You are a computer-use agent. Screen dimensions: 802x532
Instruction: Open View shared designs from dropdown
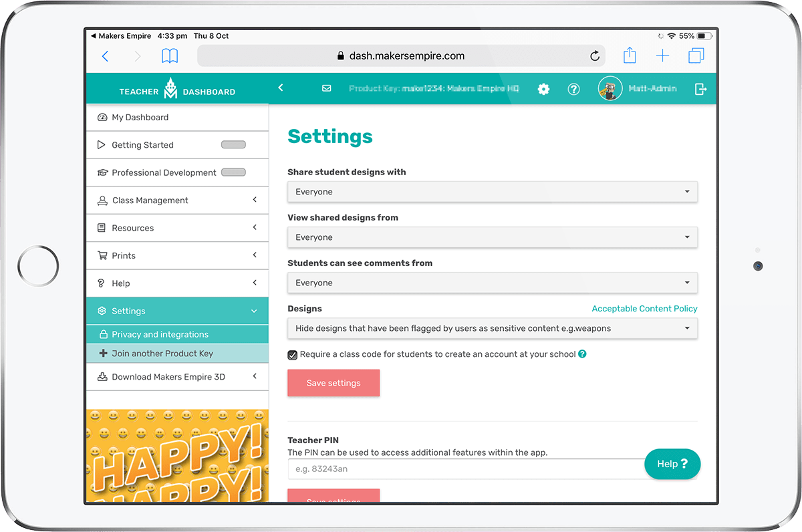coord(493,237)
